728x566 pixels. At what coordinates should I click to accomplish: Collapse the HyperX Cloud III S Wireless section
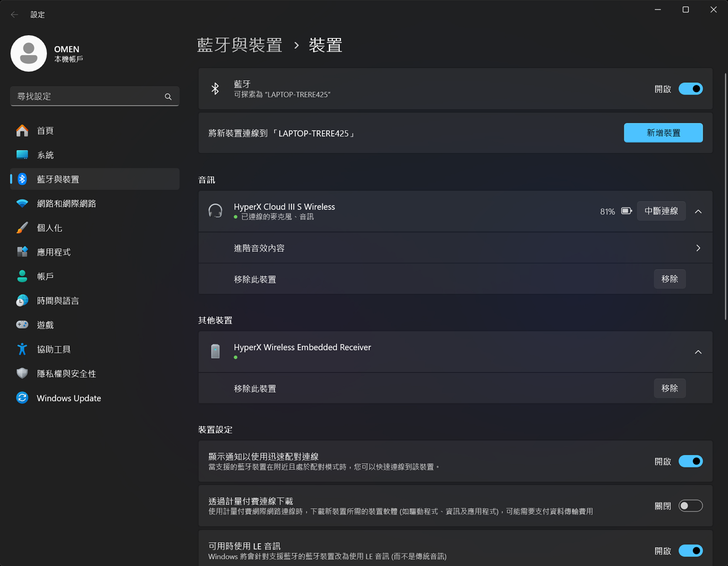pos(698,212)
